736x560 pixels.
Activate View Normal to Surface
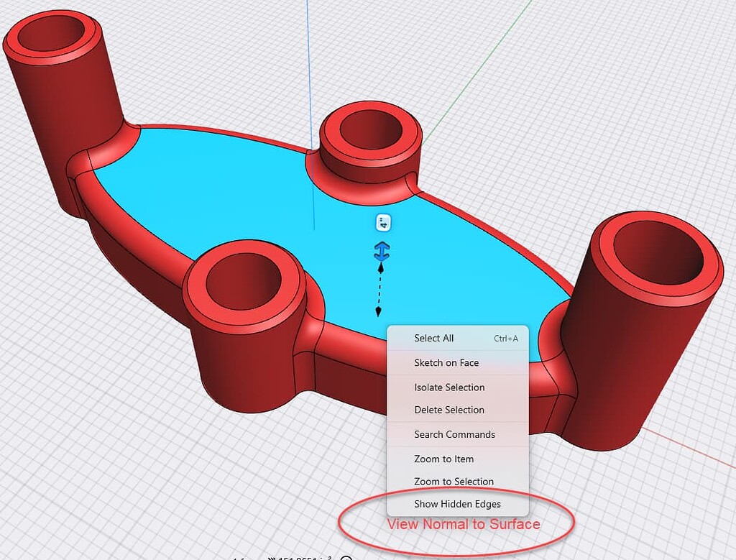point(465,525)
